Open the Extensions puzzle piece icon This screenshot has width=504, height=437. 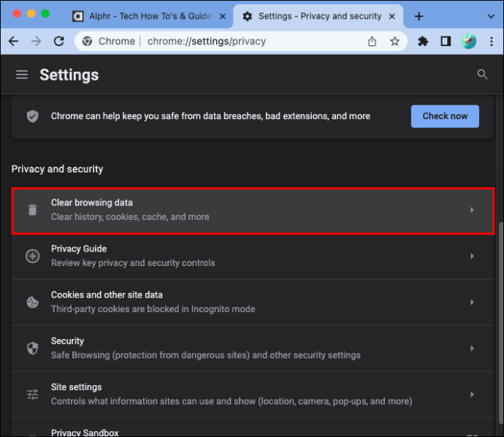(423, 41)
